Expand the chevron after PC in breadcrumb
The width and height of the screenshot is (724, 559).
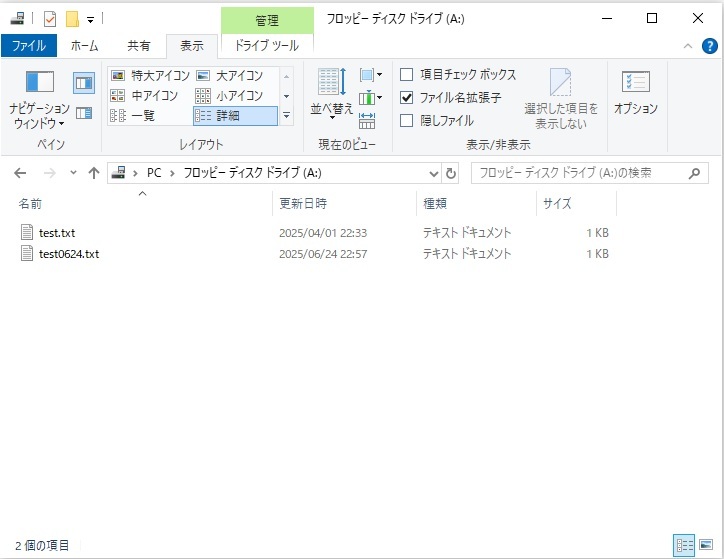172,173
